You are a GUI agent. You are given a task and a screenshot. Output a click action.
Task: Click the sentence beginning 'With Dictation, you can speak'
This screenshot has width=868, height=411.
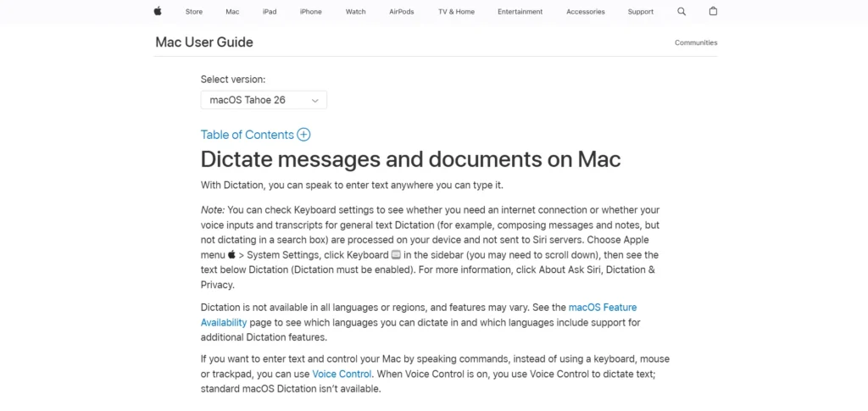352,186
